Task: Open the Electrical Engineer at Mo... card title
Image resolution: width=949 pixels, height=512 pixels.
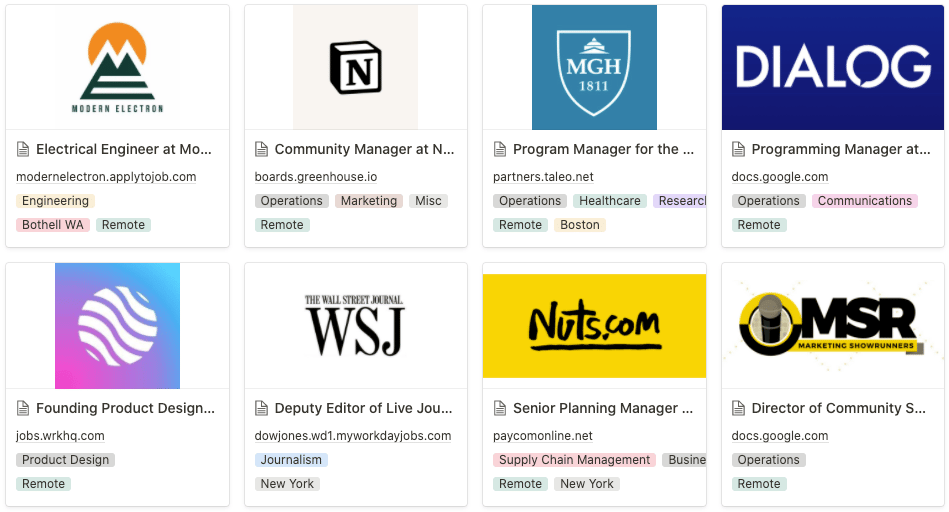Action: [123, 149]
